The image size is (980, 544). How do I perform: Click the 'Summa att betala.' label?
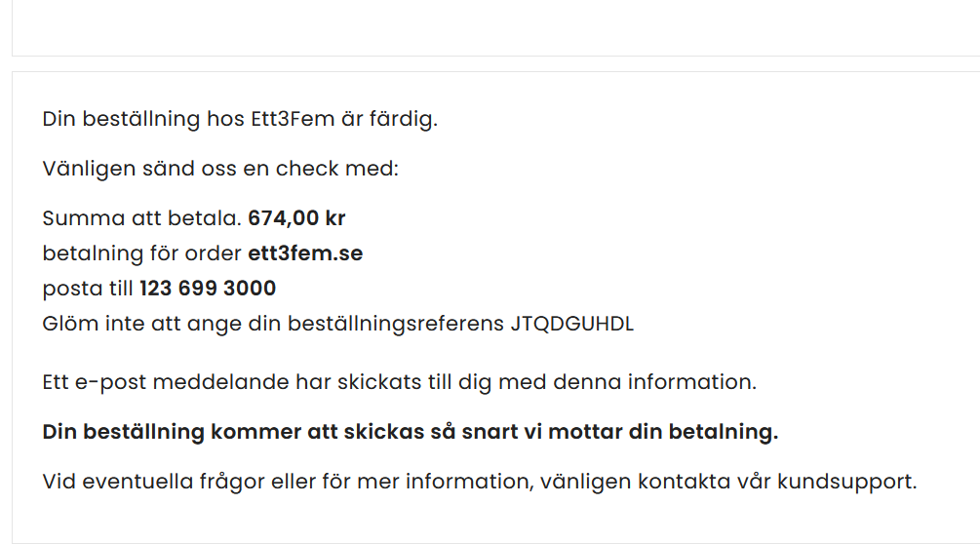[142, 218]
